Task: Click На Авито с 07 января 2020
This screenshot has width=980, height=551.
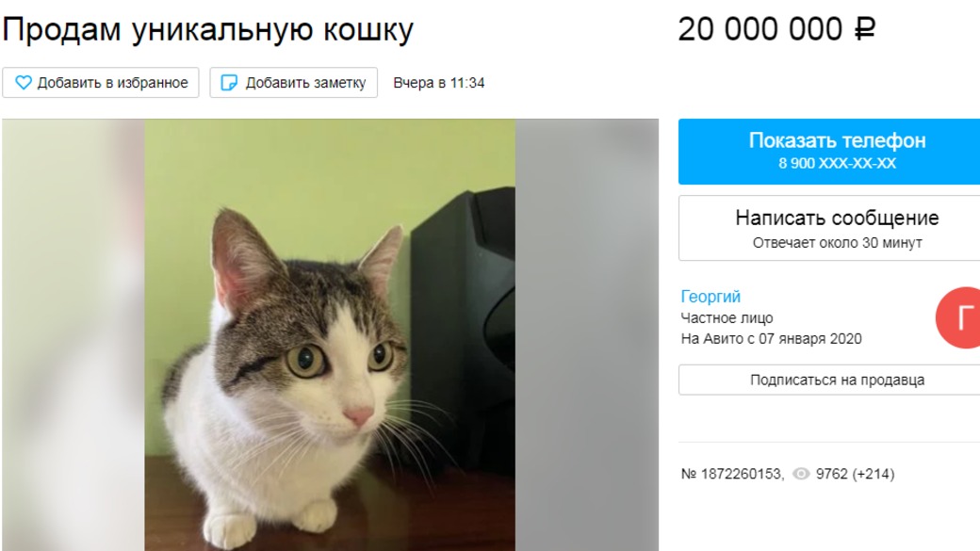Action: (x=771, y=338)
